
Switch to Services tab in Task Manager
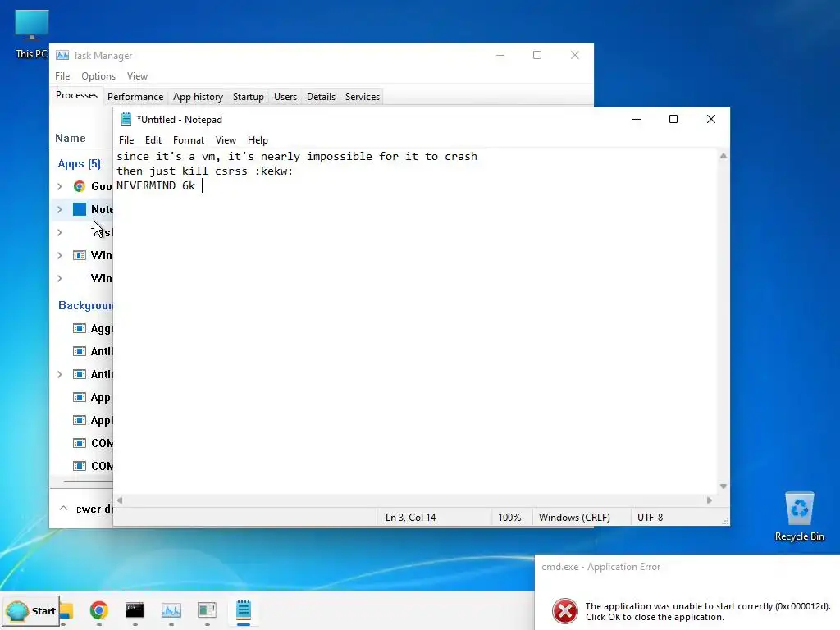362,97
